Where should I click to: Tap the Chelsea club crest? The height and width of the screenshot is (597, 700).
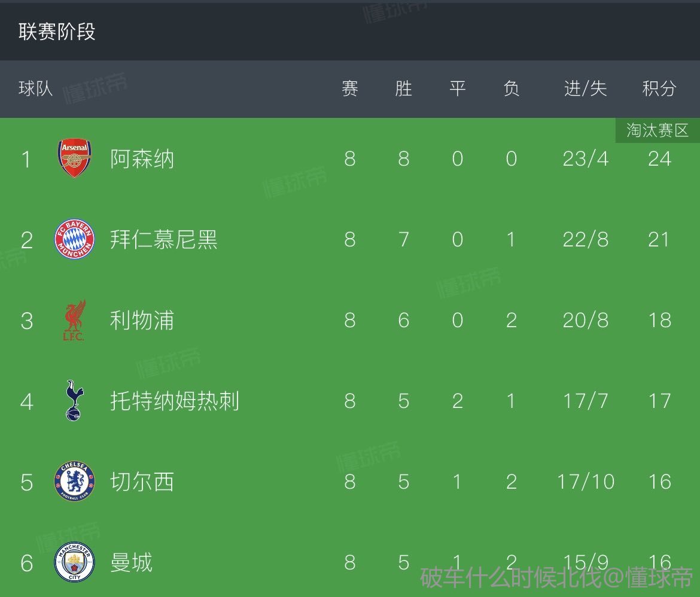tap(74, 482)
